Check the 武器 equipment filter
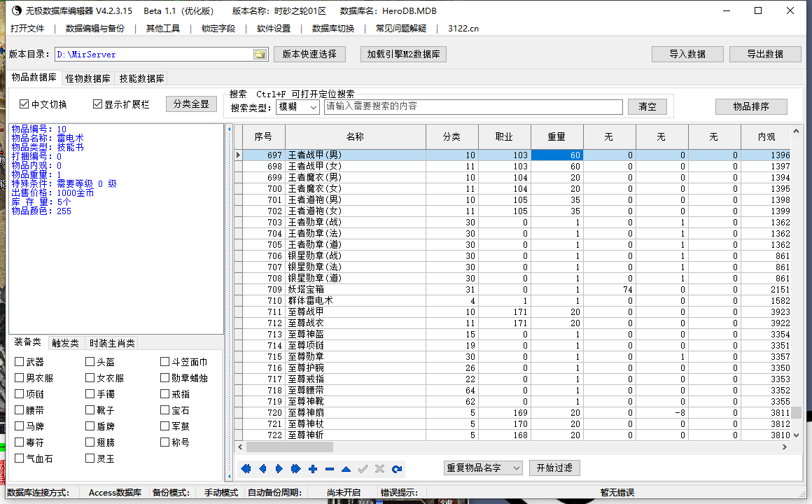The width and height of the screenshot is (812, 504). coord(20,362)
